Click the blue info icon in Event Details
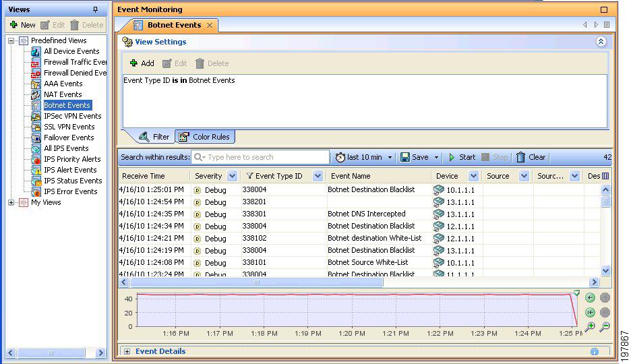 point(595,351)
